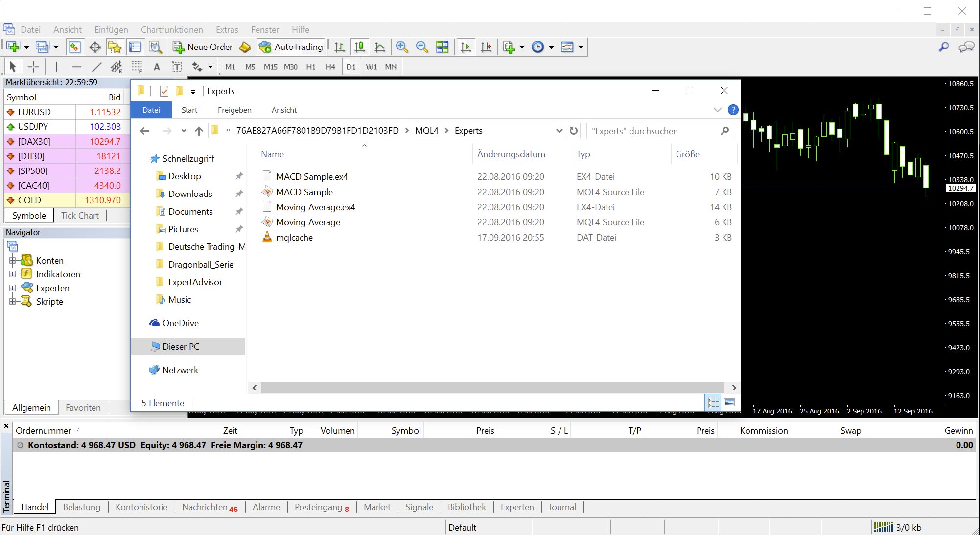Select the text tool (A)
Viewport: 980px width, 535px height.
tap(157, 67)
